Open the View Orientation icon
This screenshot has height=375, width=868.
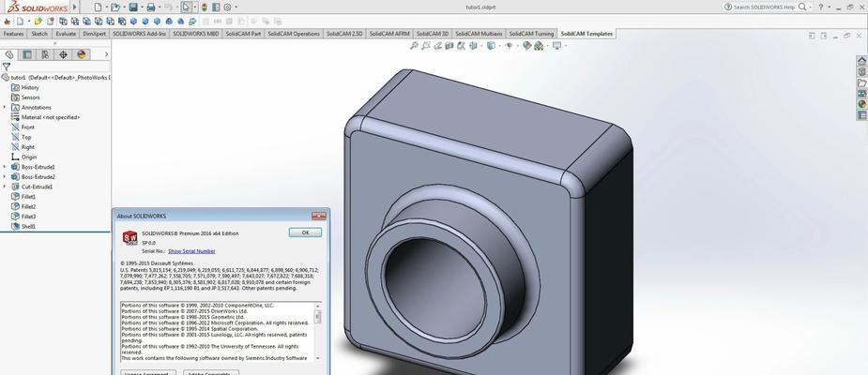click(x=473, y=46)
